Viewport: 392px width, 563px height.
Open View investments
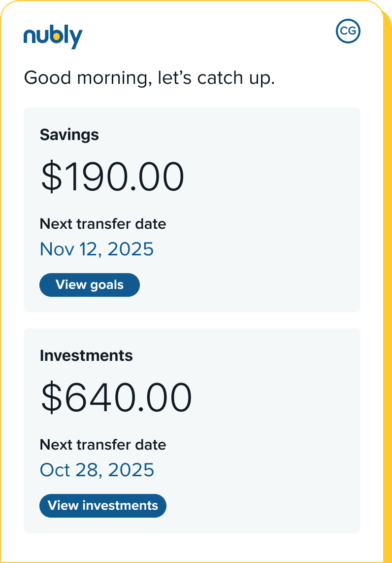pos(103,506)
